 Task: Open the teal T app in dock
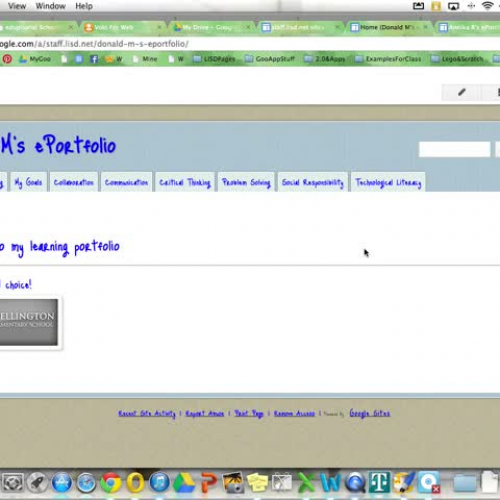[x=379, y=482]
